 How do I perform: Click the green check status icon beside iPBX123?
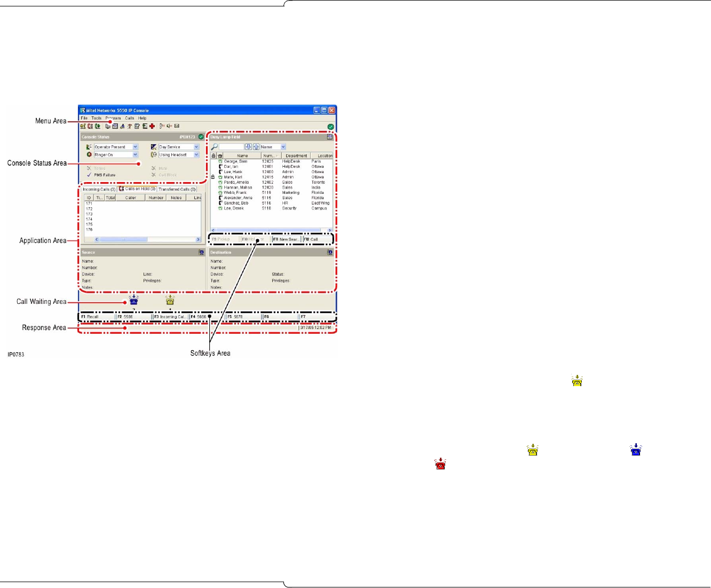coord(201,137)
